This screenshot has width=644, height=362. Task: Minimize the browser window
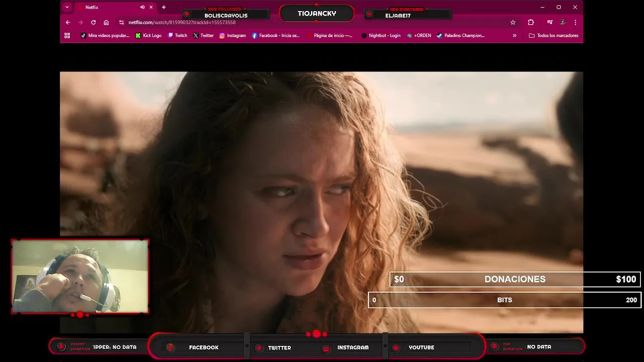coord(542,7)
